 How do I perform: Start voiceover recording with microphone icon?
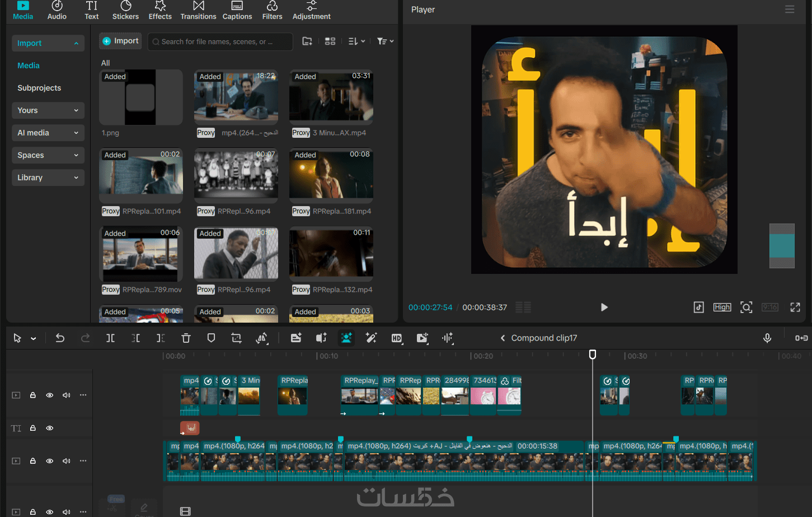767,338
